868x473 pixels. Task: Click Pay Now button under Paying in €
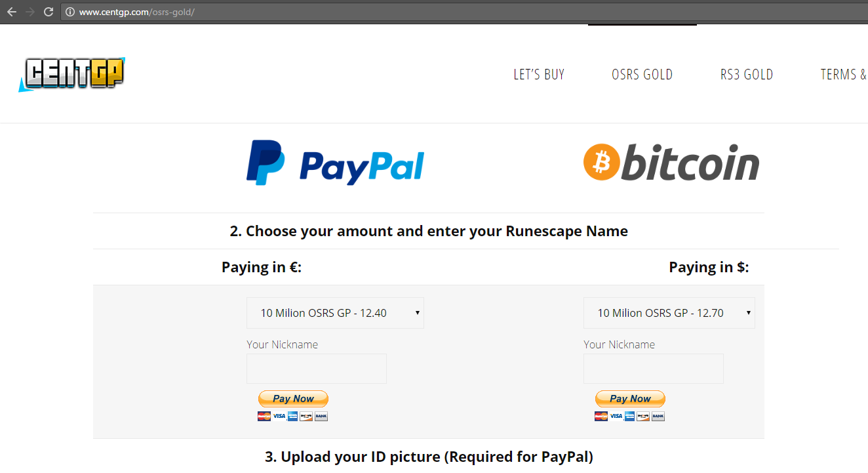293,399
